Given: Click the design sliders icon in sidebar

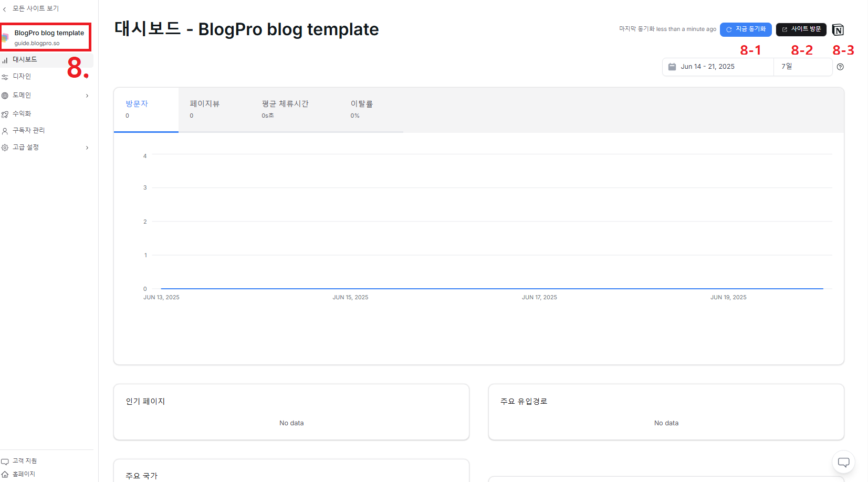Looking at the screenshot, I should [x=5, y=77].
